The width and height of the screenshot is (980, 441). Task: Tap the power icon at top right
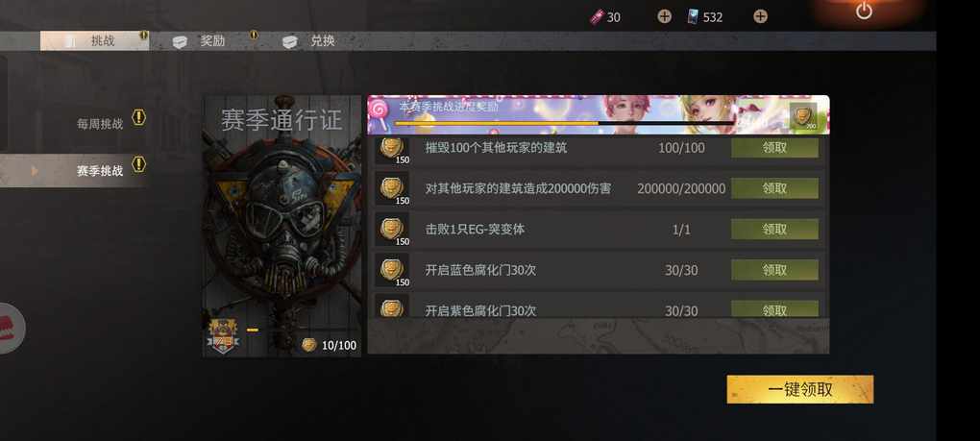point(864,11)
